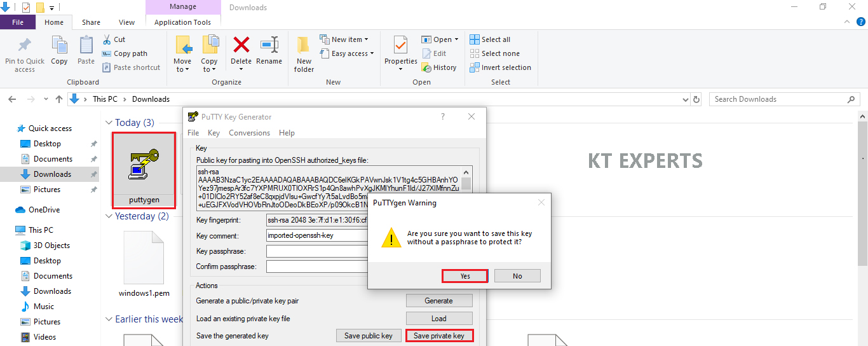Open the Conversions menu
The image size is (868, 346).
coord(249,133)
